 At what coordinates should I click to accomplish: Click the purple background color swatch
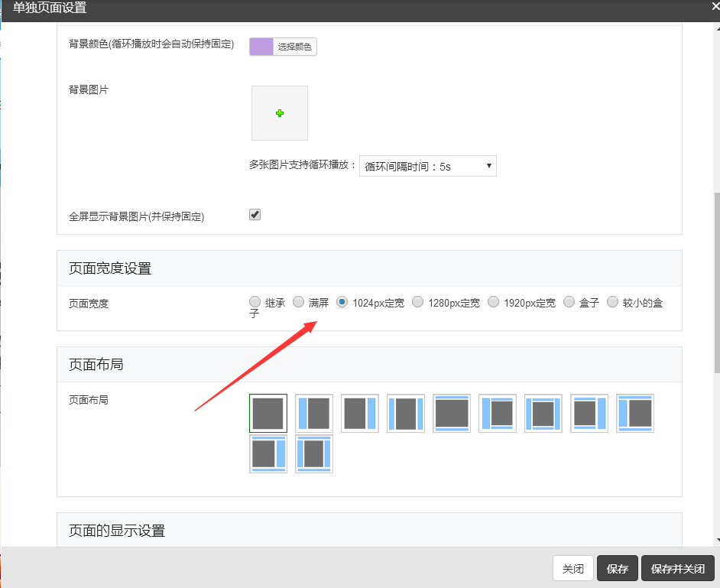pos(261,47)
